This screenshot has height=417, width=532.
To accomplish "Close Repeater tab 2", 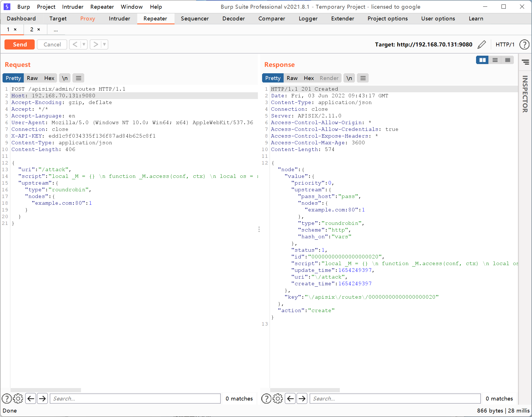I will [39, 29].
